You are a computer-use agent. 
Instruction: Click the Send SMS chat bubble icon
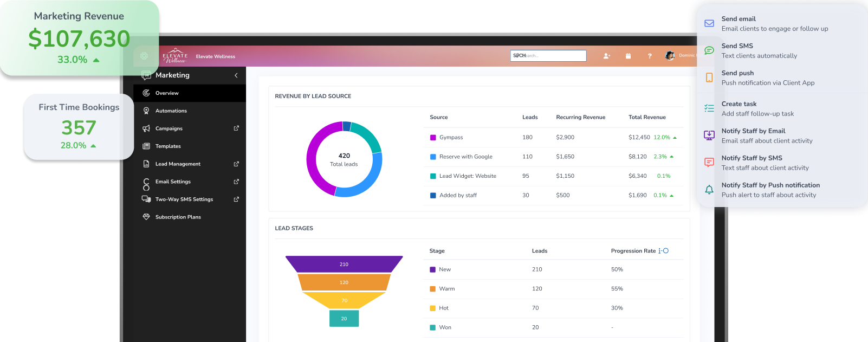point(709,50)
